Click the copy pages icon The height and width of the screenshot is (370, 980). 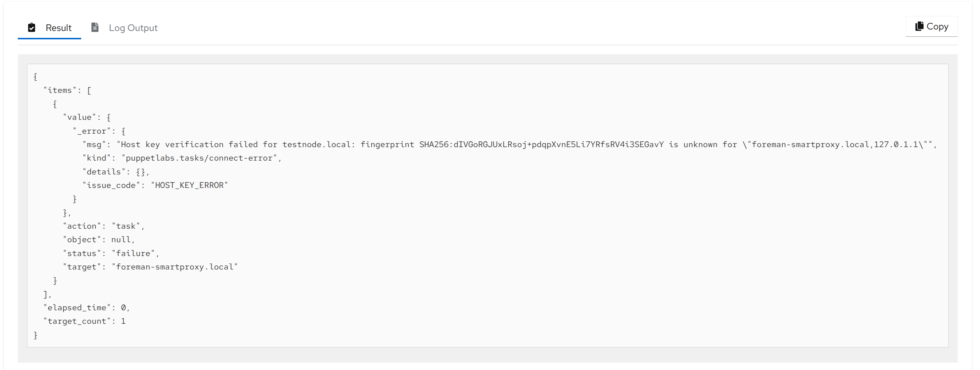(x=919, y=26)
